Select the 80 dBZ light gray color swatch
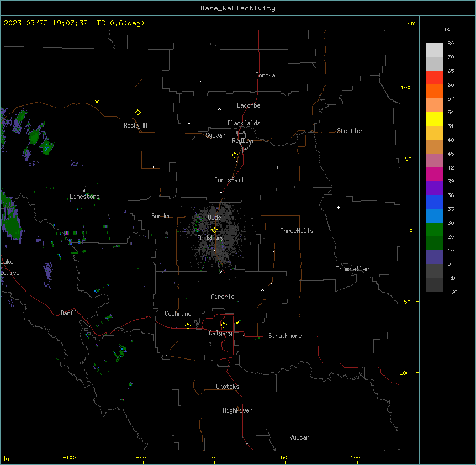The width and height of the screenshot is (476, 465). point(434,50)
